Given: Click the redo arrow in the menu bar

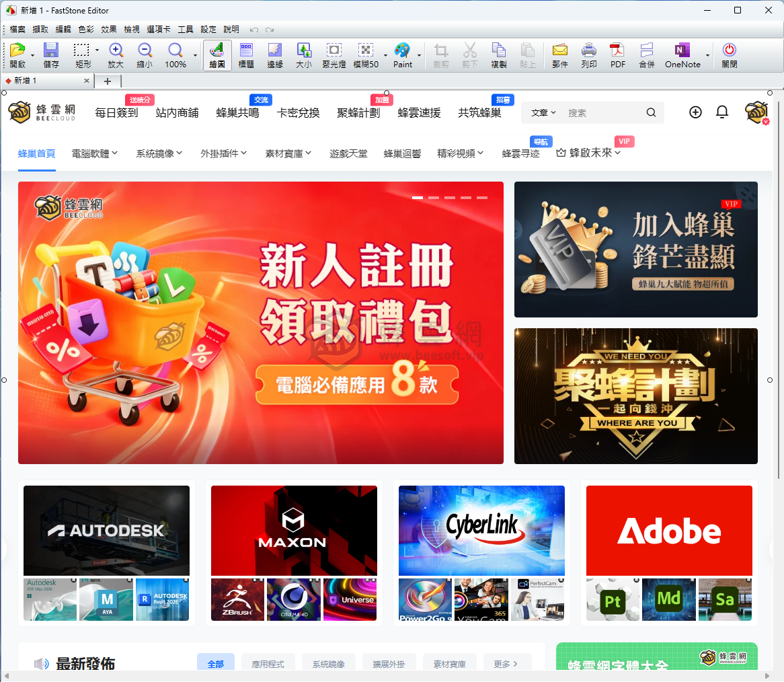Looking at the screenshot, I should (270, 30).
